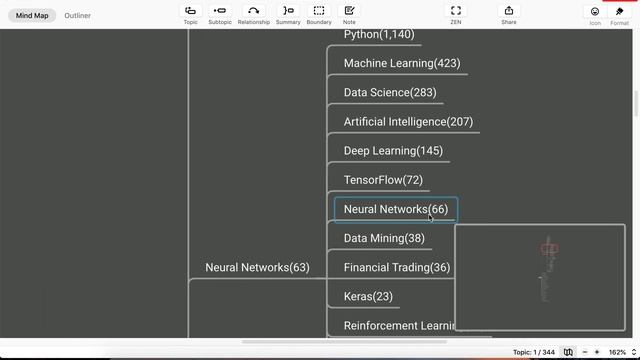Image resolution: width=640 pixels, height=360 pixels.
Task: Select the Deep Learning(145) topic
Action: (393, 151)
